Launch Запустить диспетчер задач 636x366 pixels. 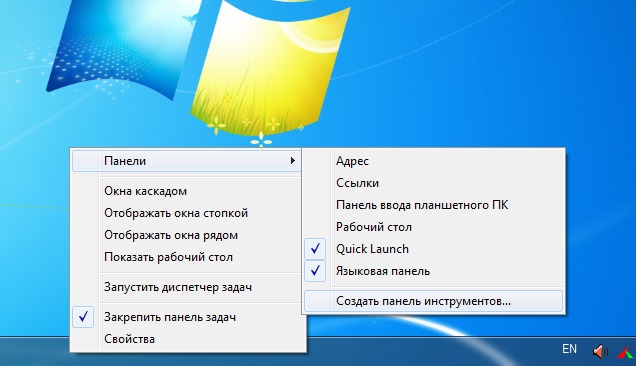click(x=187, y=287)
